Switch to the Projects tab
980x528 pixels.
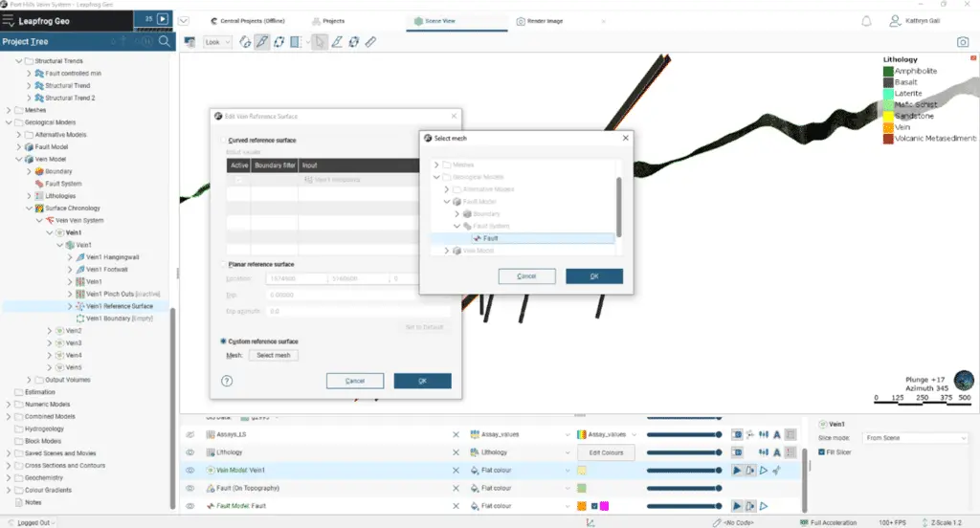click(328, 21)
